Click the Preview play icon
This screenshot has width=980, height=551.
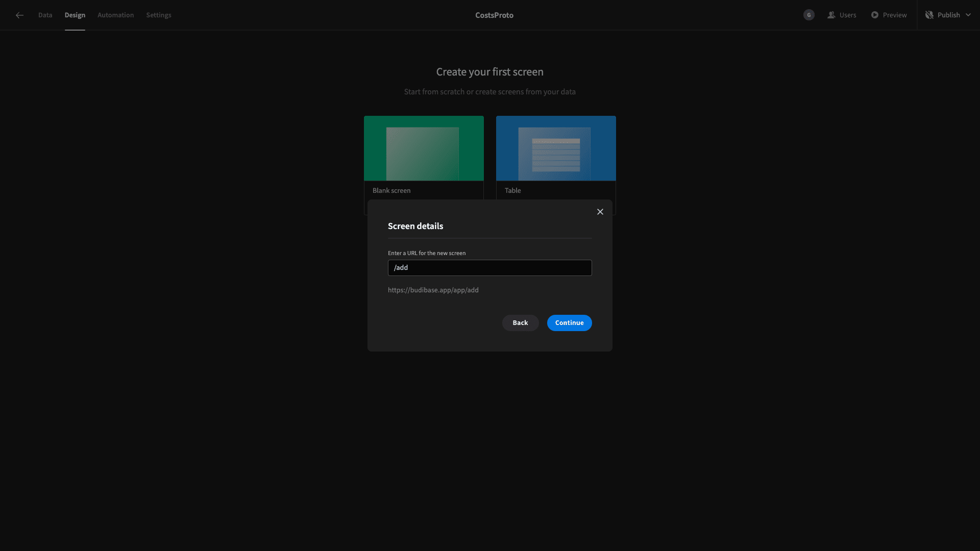point(874,15)
